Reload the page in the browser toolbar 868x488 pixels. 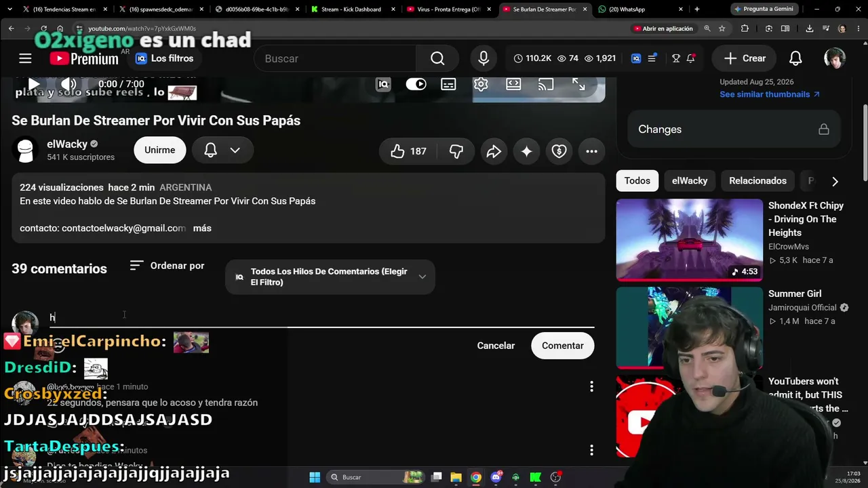tap(43, 28)
